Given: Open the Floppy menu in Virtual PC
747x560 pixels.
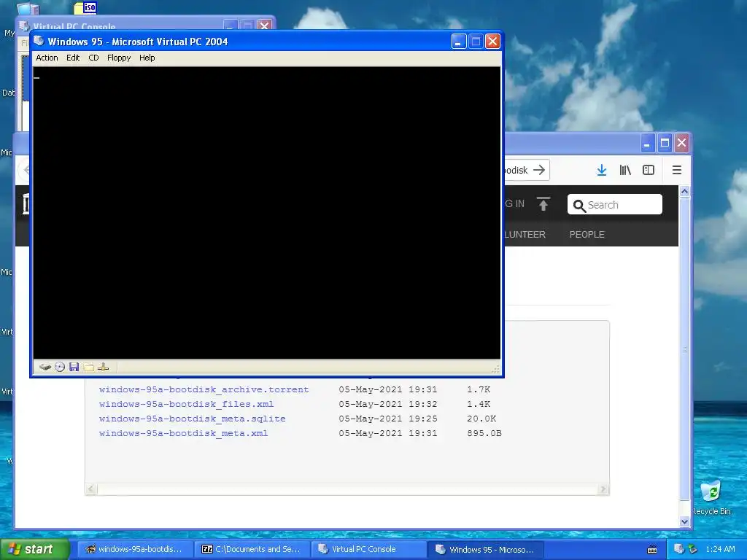Looking at the screenshot, I should click(x=119, y=58).
